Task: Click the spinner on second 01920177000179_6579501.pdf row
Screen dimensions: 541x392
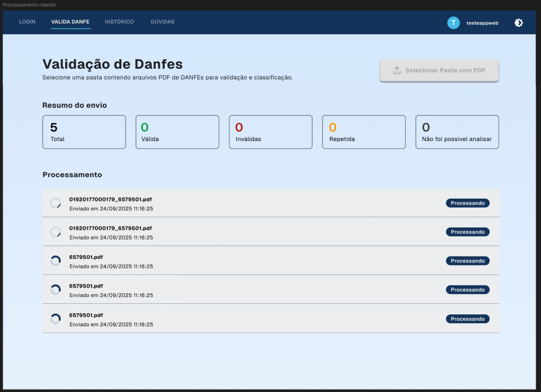Action: click(55, 231)
